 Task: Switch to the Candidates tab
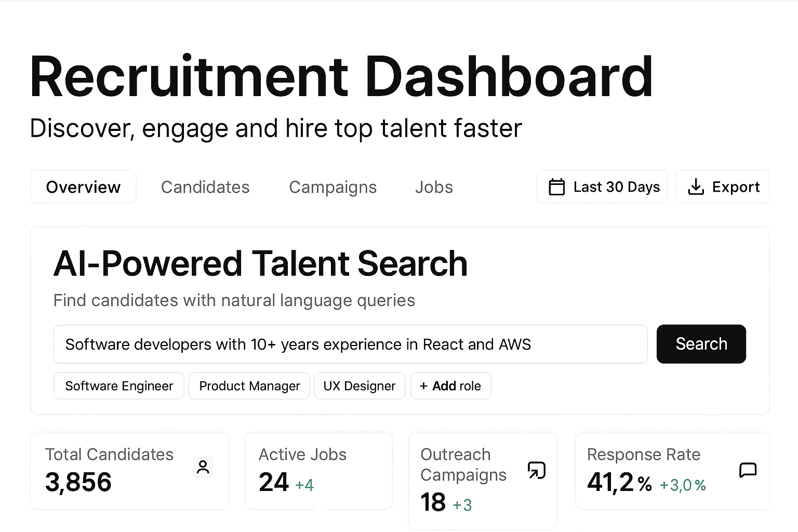pos(205,187)
